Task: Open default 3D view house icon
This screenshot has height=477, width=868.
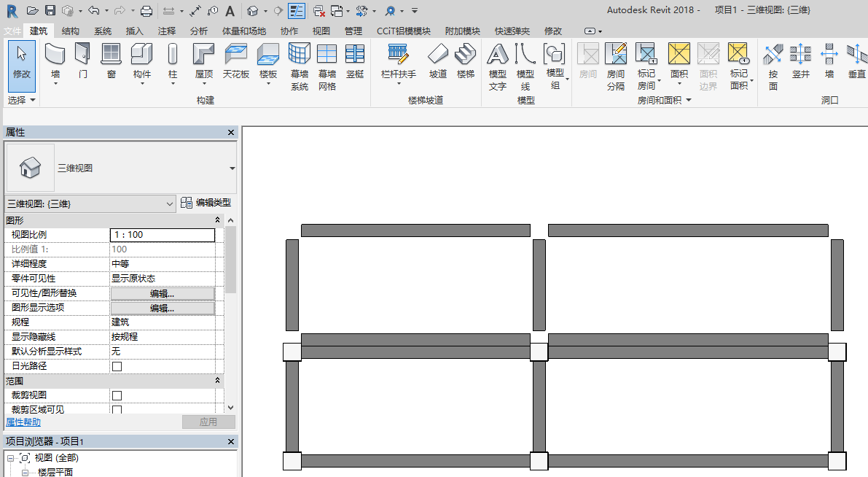Action: tap(253, 10)
